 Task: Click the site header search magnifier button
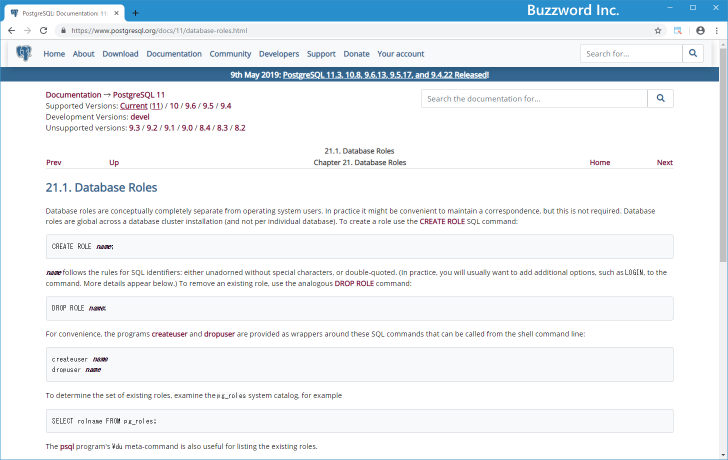point(692,54)
